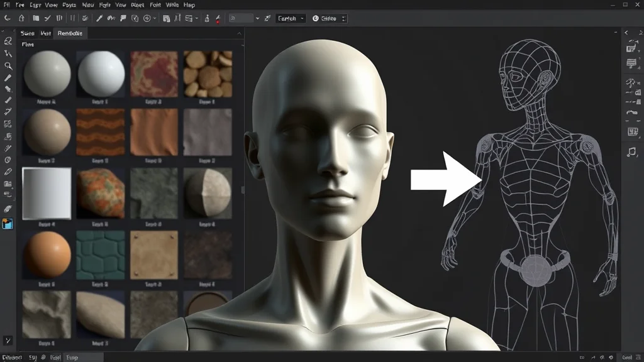Click the bottle icon in top toolbar
Image resolution: width=644 pixels, height=362 pixels.
[206, 18]
